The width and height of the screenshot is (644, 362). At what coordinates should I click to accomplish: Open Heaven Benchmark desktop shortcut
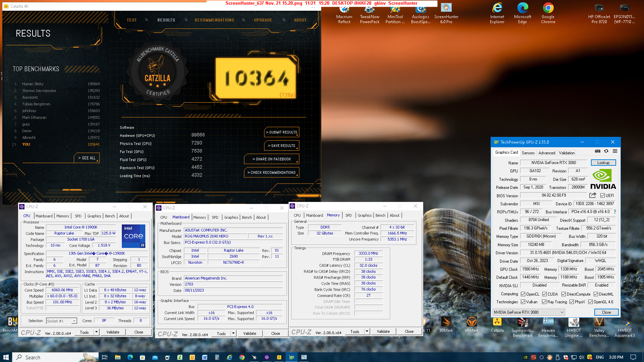pos(548,327)
